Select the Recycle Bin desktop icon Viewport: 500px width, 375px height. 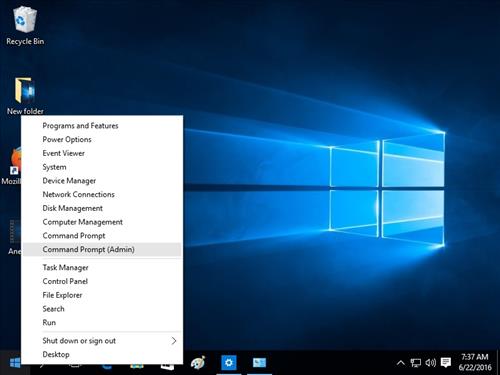[25, 26]
